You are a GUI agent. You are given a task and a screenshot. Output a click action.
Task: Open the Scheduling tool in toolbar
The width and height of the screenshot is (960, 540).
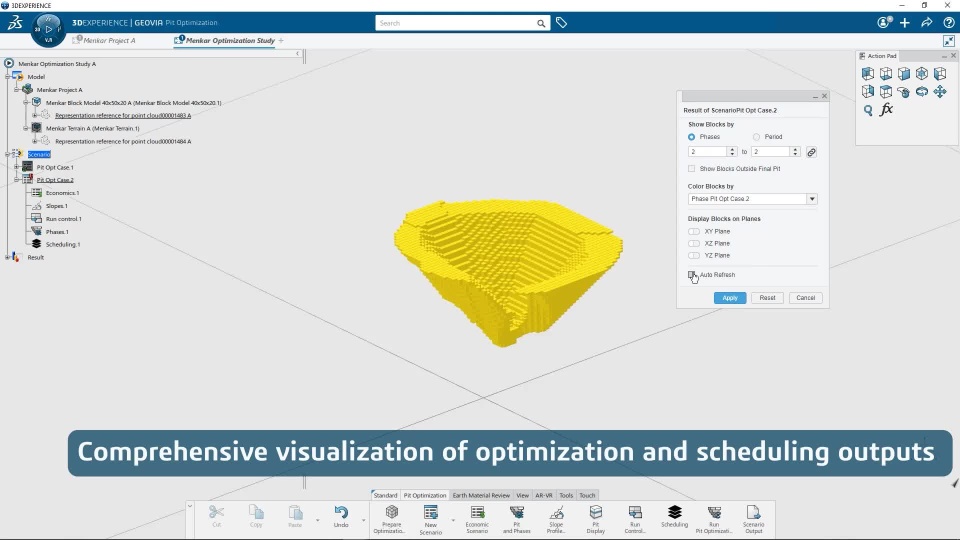(674, 516)
